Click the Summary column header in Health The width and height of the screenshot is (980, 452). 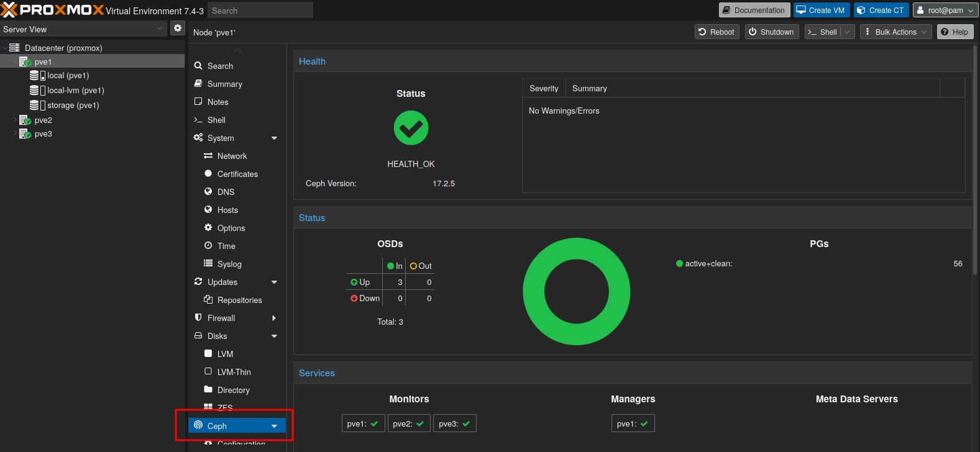[753, 88]
